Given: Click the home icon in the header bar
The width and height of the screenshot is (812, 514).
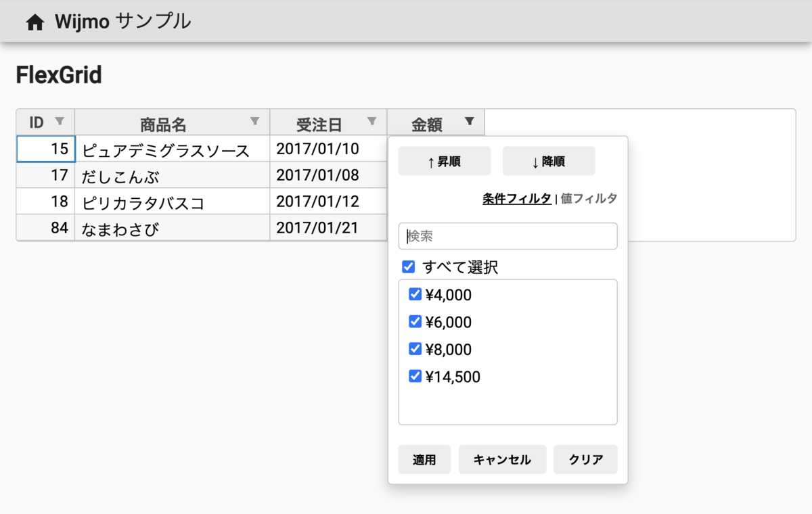Looking at the screenshot, I should (x=34, y=22).
